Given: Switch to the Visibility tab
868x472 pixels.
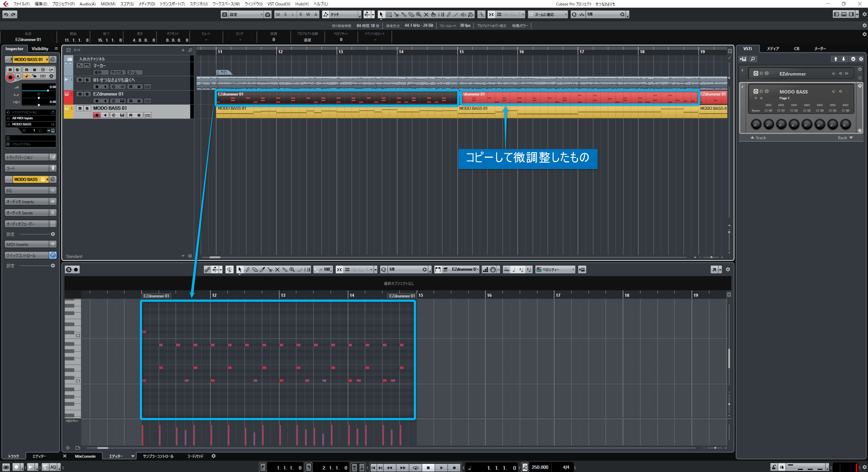Looking at the screenshot, I should (40, 49).
